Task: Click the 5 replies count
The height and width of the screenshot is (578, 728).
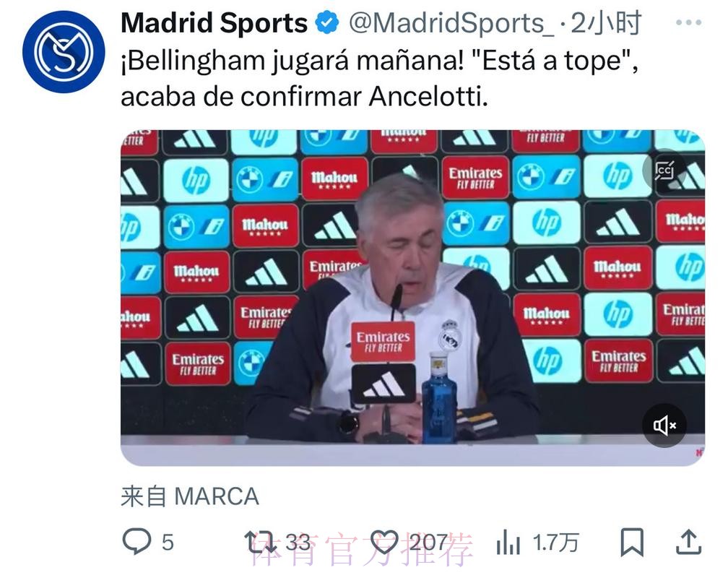Action: click(x=168, y=542)
